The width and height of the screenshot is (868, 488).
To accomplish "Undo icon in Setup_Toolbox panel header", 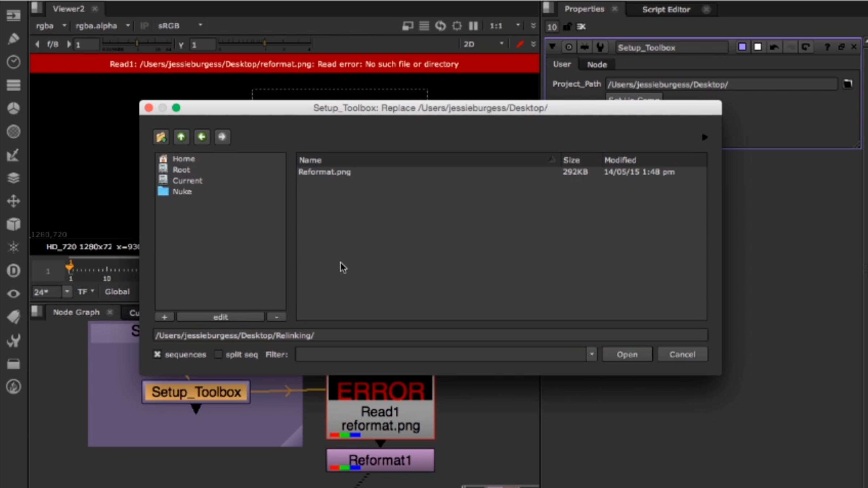I will 774,47.
